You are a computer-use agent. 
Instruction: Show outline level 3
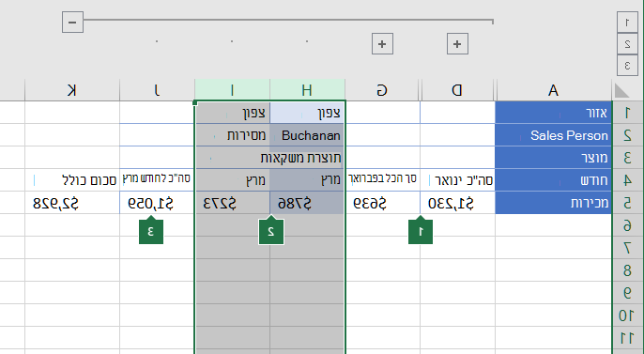click(627, 66)
